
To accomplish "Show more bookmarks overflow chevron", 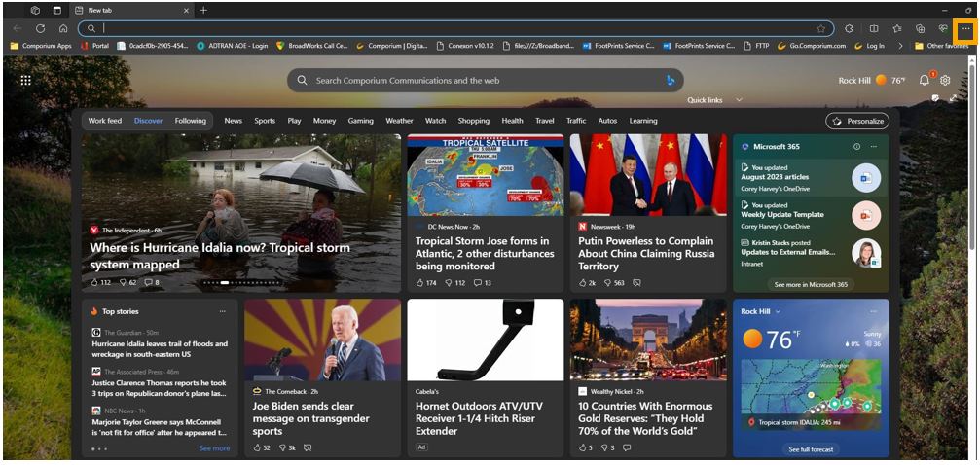I will pos(900,46).
